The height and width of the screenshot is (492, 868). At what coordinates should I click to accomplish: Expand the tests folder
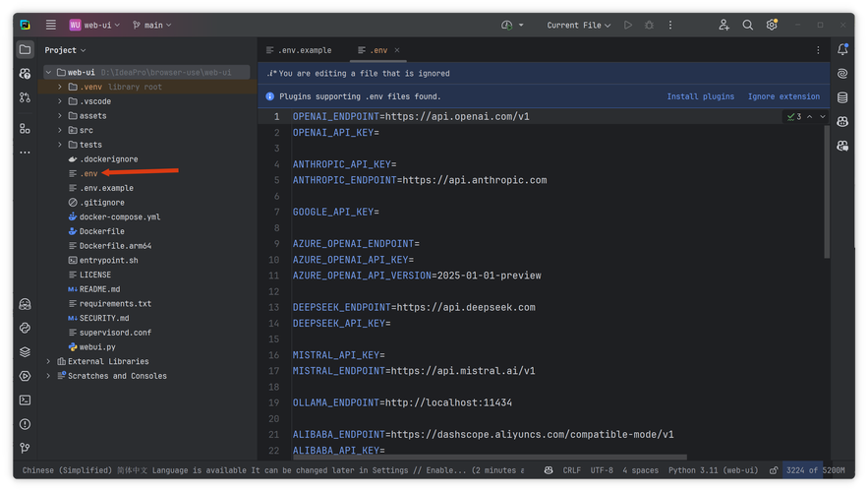point(60,145)
